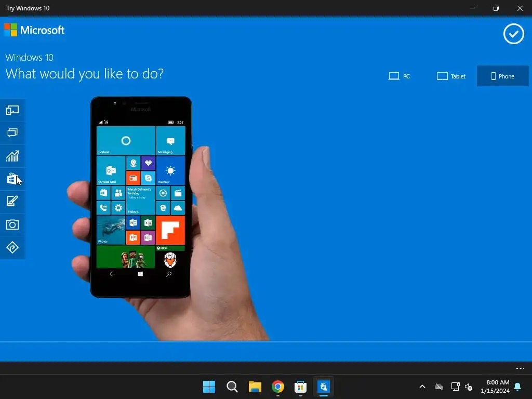
Task: Open File Explorer from the taskbar
Action: click(255, 387)
